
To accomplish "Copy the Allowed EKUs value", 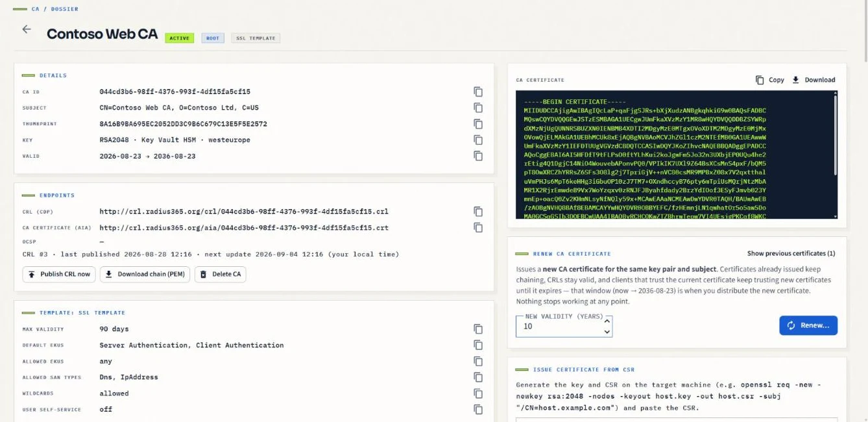I will coord(478,362).
